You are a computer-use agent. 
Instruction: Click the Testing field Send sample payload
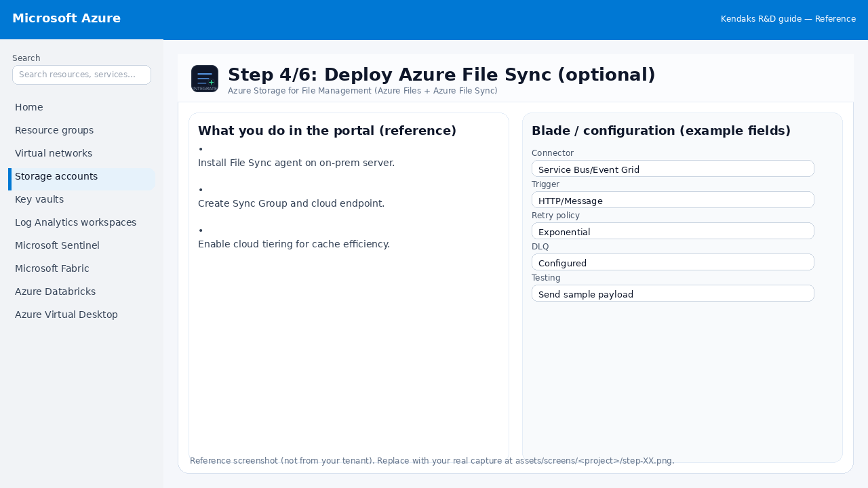[x=673, y=293]
